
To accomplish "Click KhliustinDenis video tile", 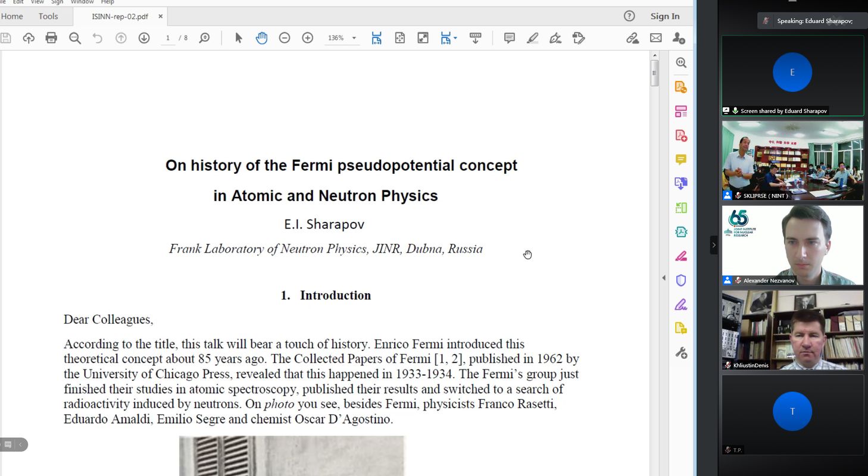I will pos(792,330).
